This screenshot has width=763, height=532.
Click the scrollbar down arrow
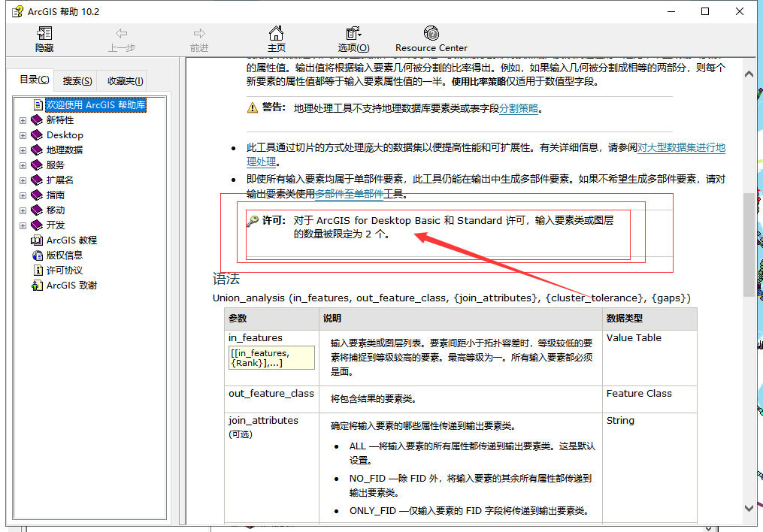click(x=749, y=507)
